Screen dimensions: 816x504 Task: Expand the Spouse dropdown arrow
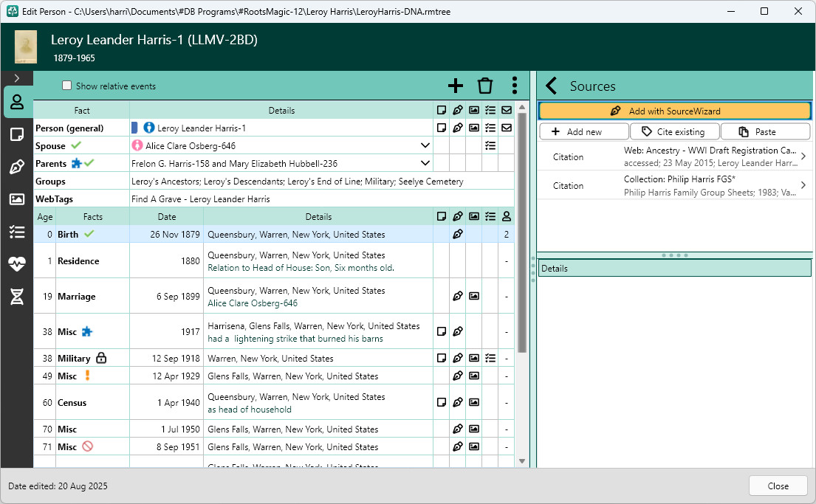pyautogui.click(x=425, y=145)
